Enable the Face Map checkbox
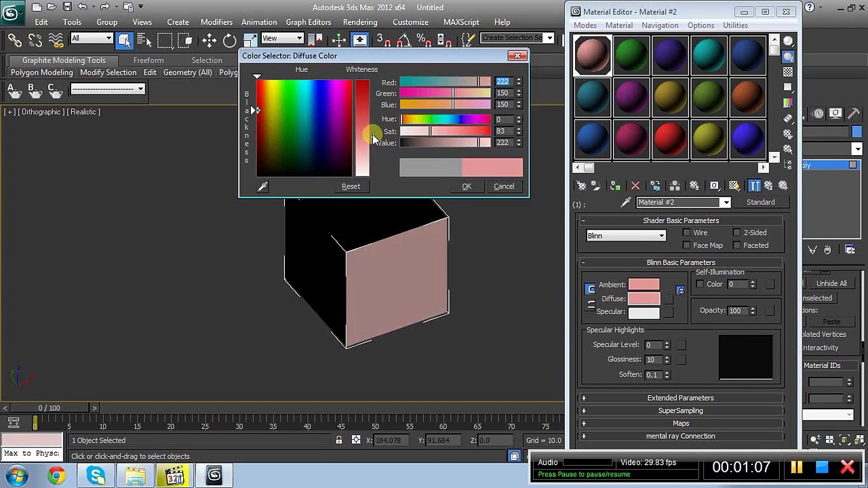 tap(686, 245)
